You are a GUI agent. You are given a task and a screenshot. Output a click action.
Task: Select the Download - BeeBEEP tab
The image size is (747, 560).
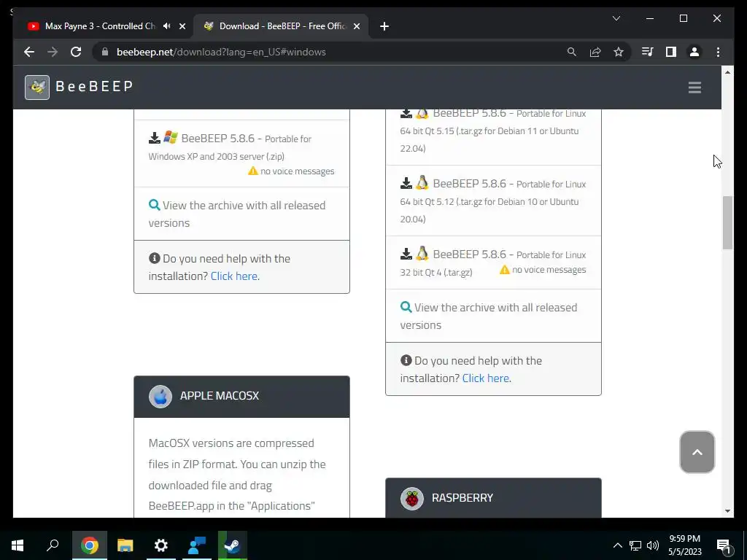[x=280, y=26]
